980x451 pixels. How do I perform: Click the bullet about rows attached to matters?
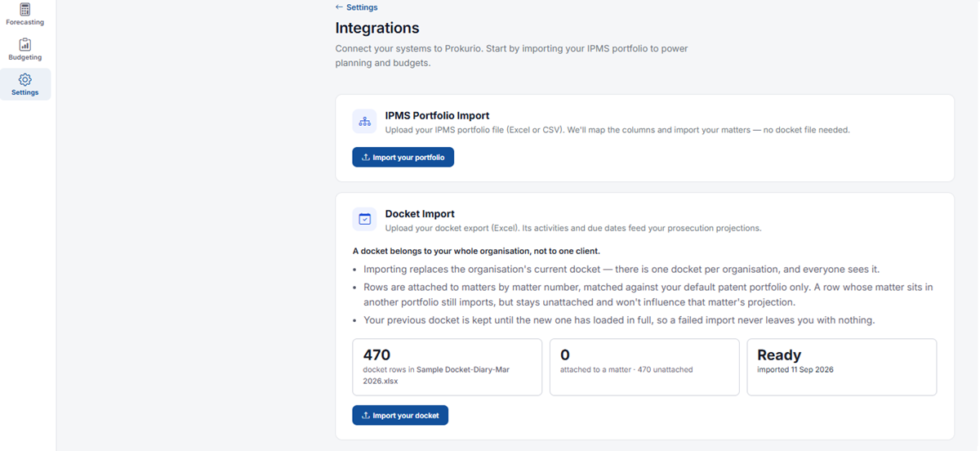click(x=648, y=295)
